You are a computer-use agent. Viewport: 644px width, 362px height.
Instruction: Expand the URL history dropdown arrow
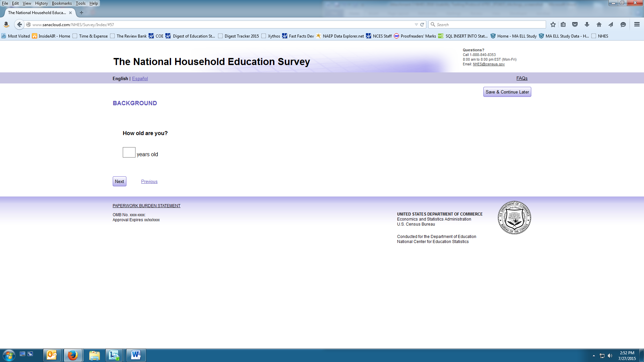pyautogui.click(x=416, y=24)
